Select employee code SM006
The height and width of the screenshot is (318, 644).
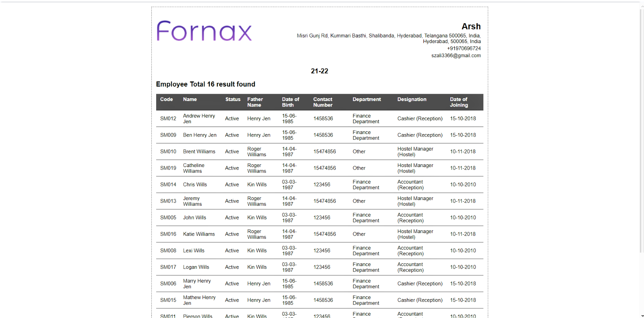click(x=168, y=284)
